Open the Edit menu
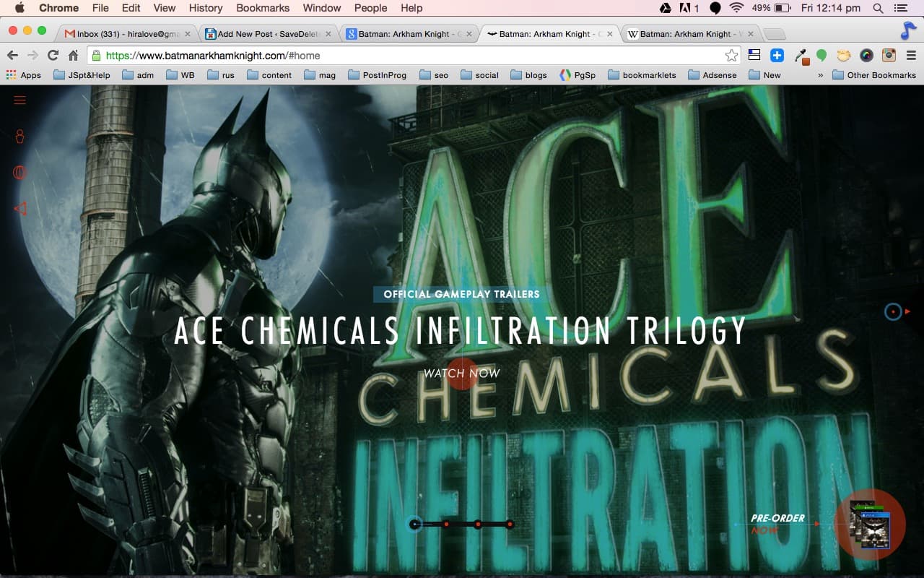924x578 pixels. (131, 8)
